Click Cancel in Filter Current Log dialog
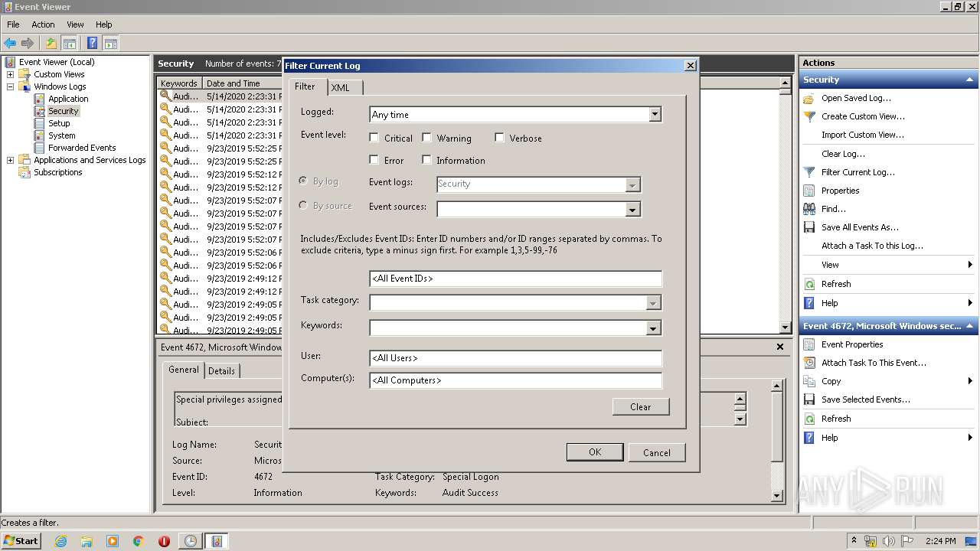The image size is (980, 551). click(657, 452)
